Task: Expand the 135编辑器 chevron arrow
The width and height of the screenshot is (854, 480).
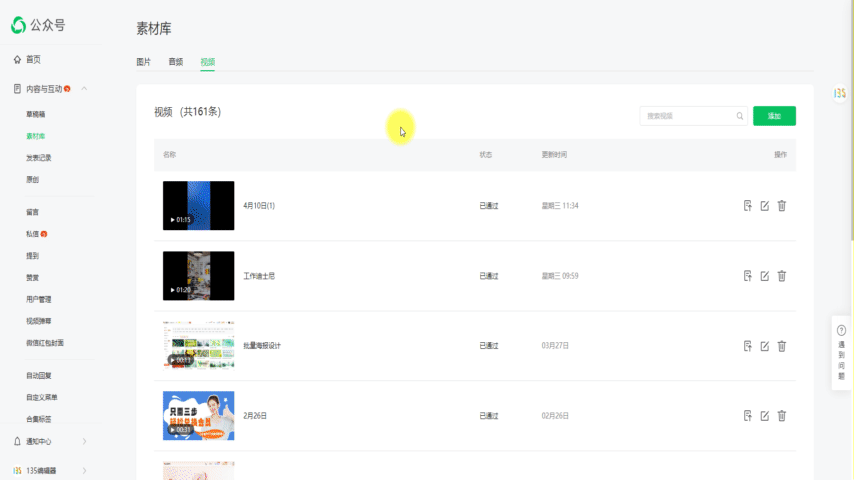Action: tap(84, 471)
